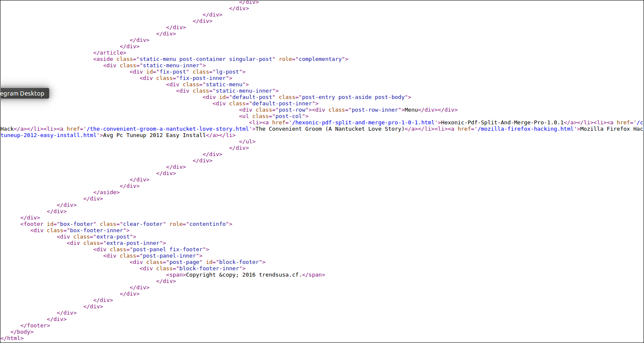Click the "lg-post" class value
Screen dimensions: 644x343
click(227, 72)
